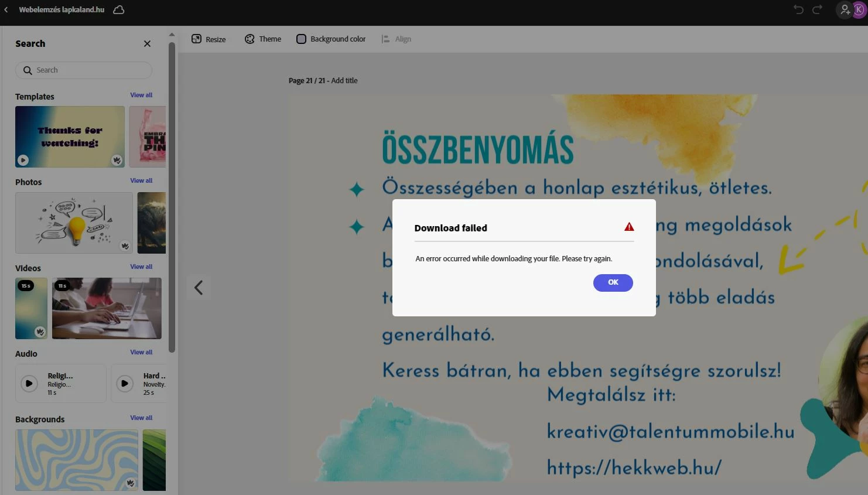The width and height of the screenshot is (868, 495).
Task: Select the blue swirl pattern background
Action: pyautogui.click(x=77, y=460)
